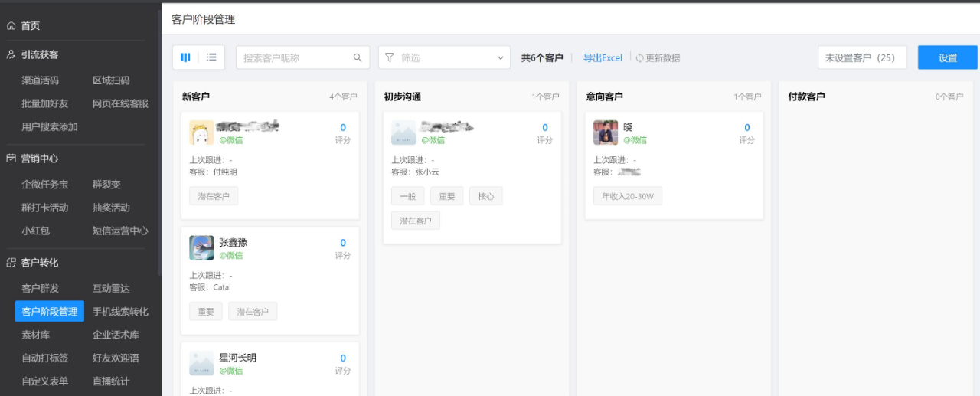980x396 pixels.
Task: Open 好友欢迎语 menu item
Action: [116, 358]
